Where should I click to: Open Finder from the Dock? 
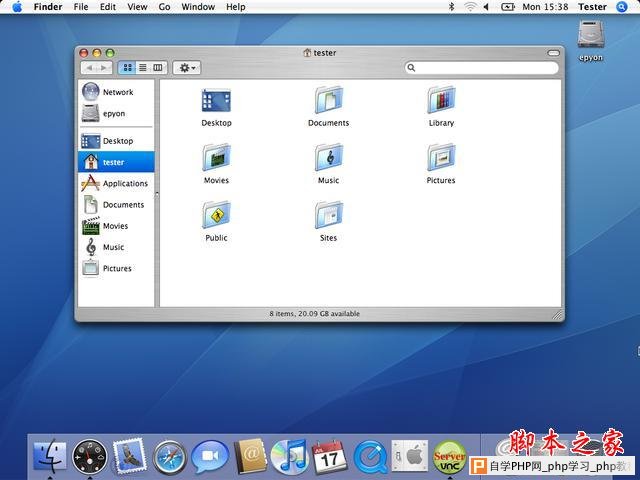[x=49, y=457]
